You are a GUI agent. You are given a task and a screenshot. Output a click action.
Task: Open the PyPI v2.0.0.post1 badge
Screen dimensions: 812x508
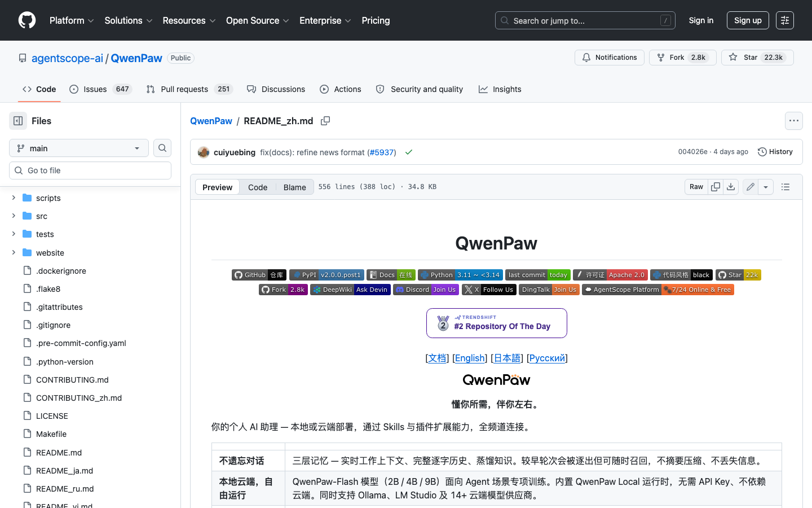point(326,275)
